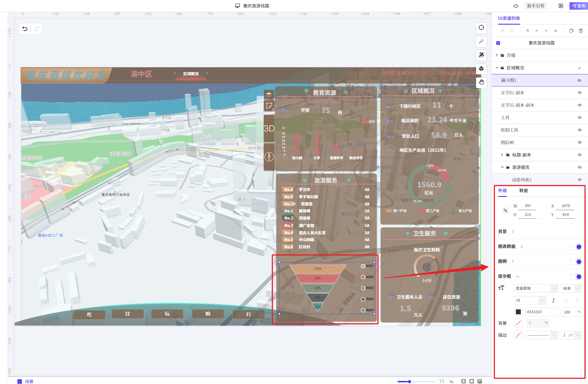
Task: Click the thumbnail overview icon in status bar
Action: [x=480, y=381]
